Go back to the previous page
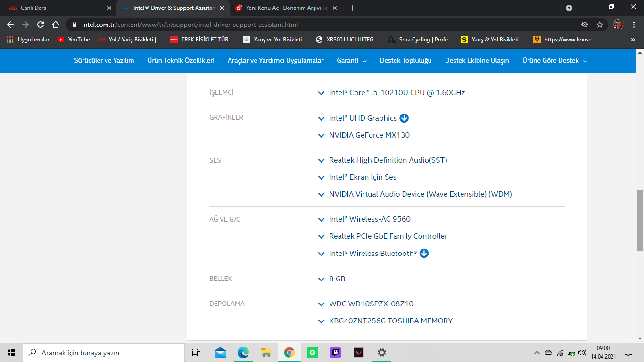This screenshot has width=644, height=362. pyautogui.click(x=10, y=25)
